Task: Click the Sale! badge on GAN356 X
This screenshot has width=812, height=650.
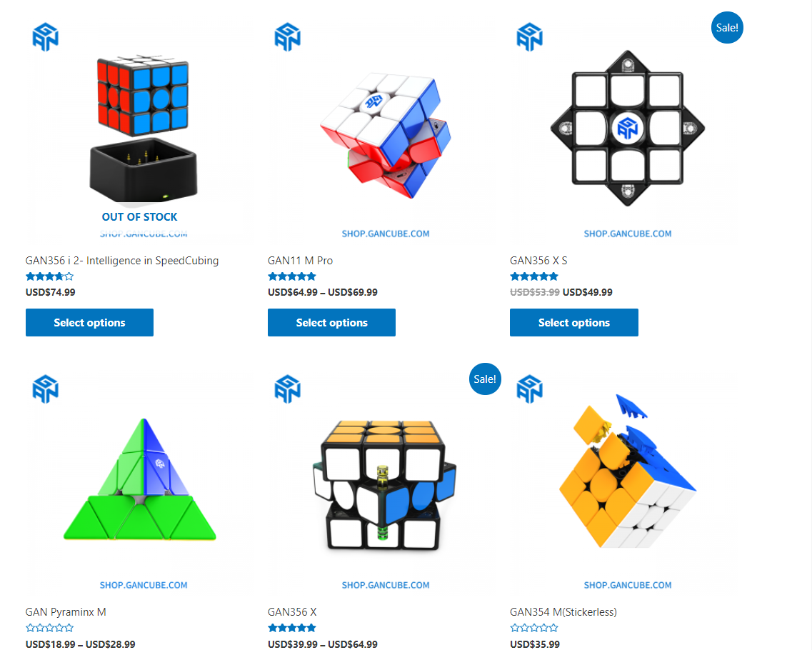Action: tap(485, 379)
